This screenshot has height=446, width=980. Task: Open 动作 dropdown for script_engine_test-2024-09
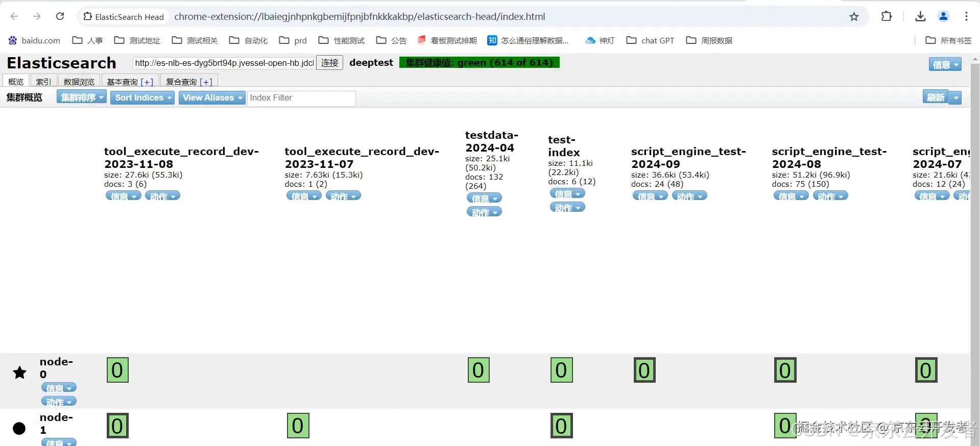coord(690,196)
